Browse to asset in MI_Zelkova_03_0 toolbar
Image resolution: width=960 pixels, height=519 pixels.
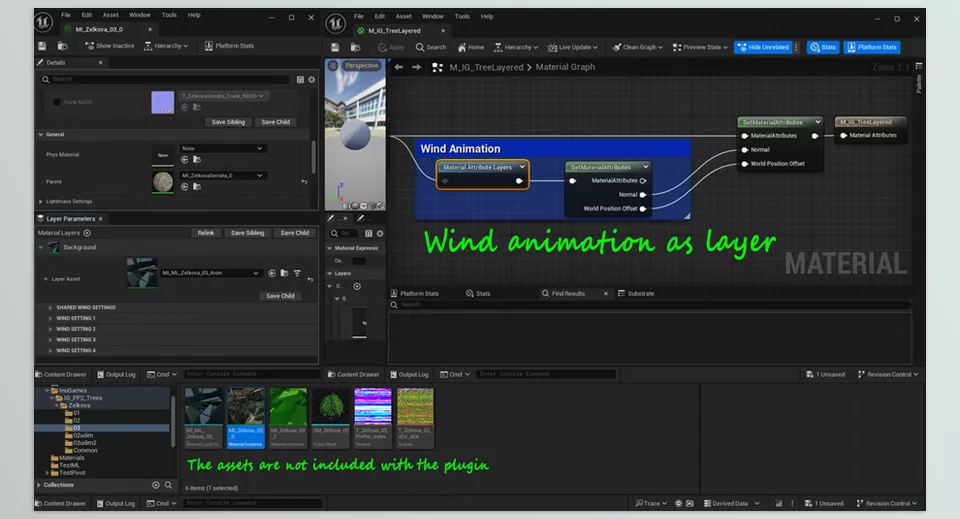coord(62,46)
